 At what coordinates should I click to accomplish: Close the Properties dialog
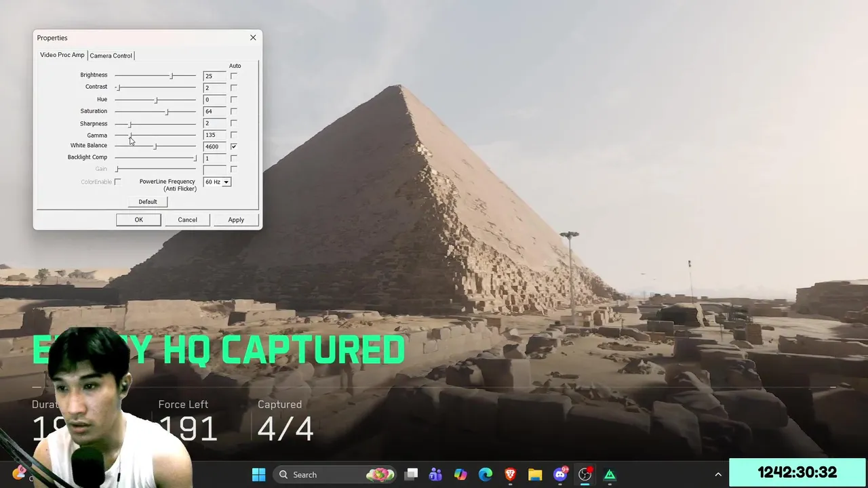click(x=253, y=38)
